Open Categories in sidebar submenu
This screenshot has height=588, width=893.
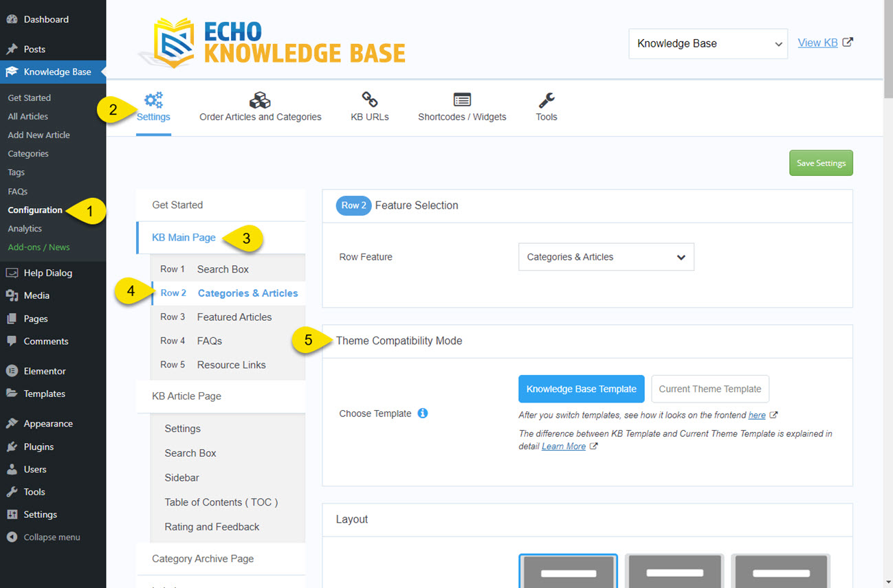[x=28, y=154]
